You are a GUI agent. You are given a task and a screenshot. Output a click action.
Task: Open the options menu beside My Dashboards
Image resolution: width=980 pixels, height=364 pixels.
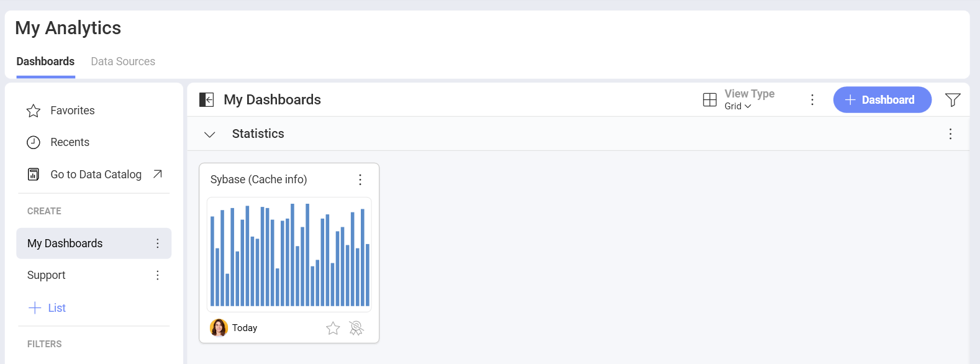pos(158,243)
